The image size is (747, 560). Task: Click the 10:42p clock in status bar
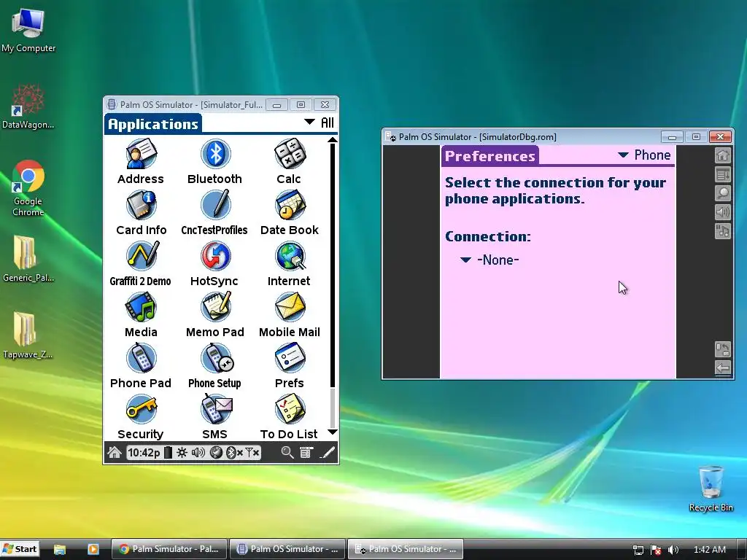(x=144, y=452)
